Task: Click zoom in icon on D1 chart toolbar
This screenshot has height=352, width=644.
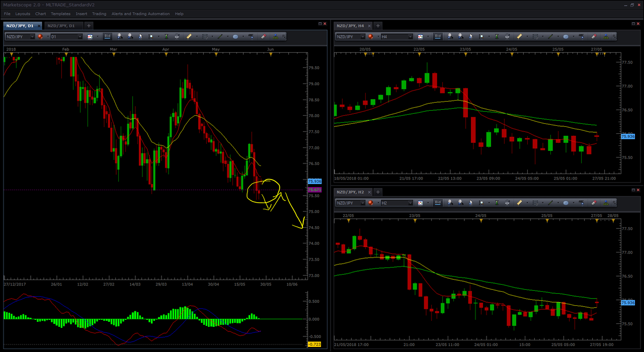Action: (120, 36)
